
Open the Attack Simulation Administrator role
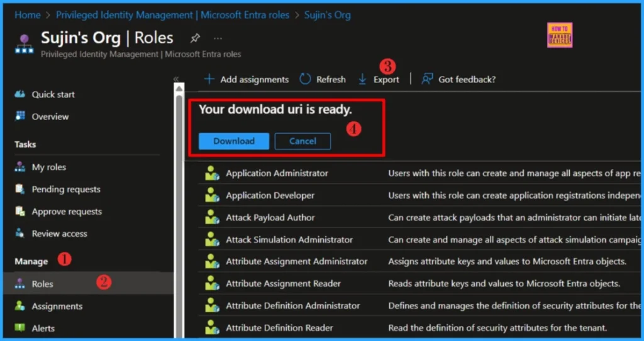tap(289, 240)
